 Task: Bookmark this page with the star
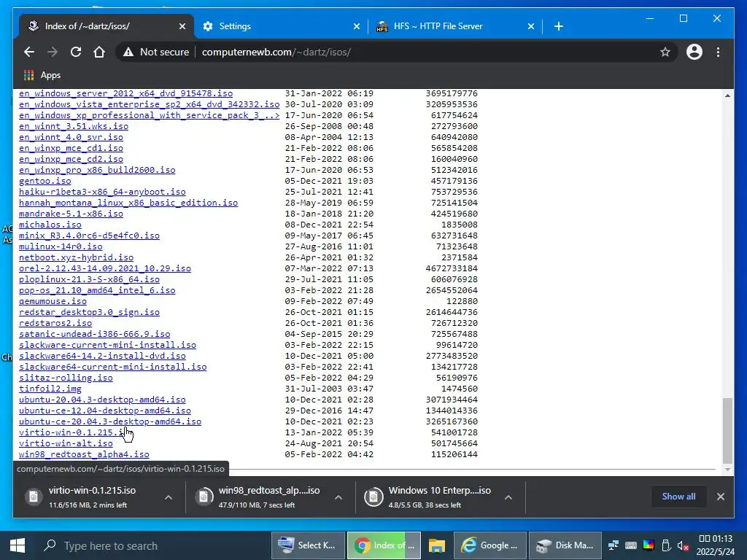point(665,52)
